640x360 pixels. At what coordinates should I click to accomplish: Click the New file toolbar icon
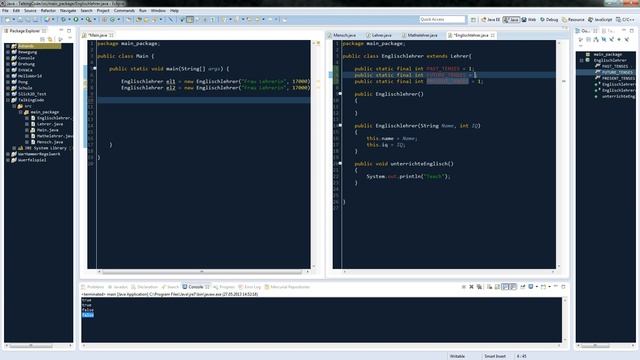point(7,20)
